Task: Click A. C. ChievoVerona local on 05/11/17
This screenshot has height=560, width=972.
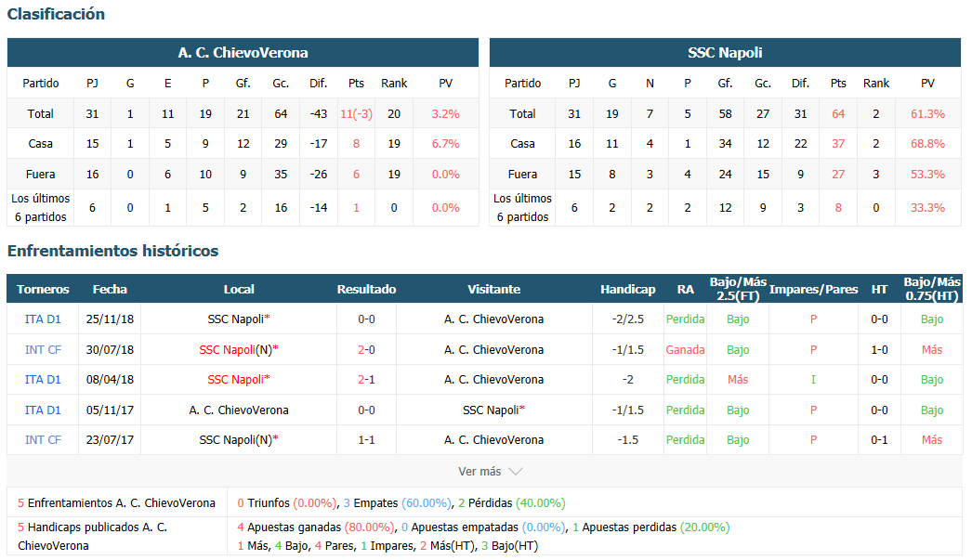Action: pos(239,410)
